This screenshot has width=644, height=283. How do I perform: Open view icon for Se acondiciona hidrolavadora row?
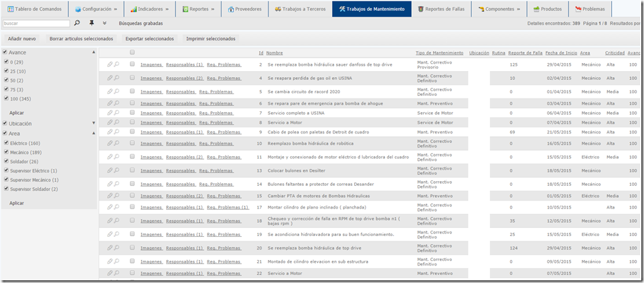pyautogui.click(x=116, y=234)
